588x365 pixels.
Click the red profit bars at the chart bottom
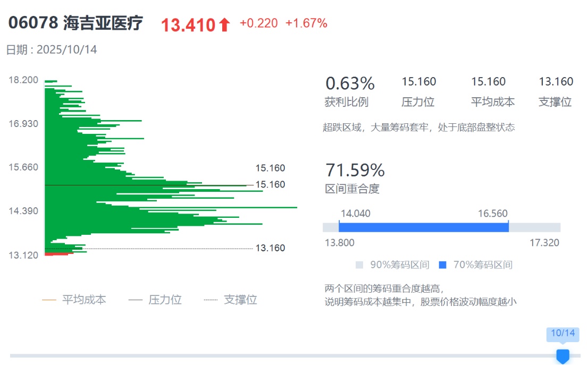click(56, 254)
